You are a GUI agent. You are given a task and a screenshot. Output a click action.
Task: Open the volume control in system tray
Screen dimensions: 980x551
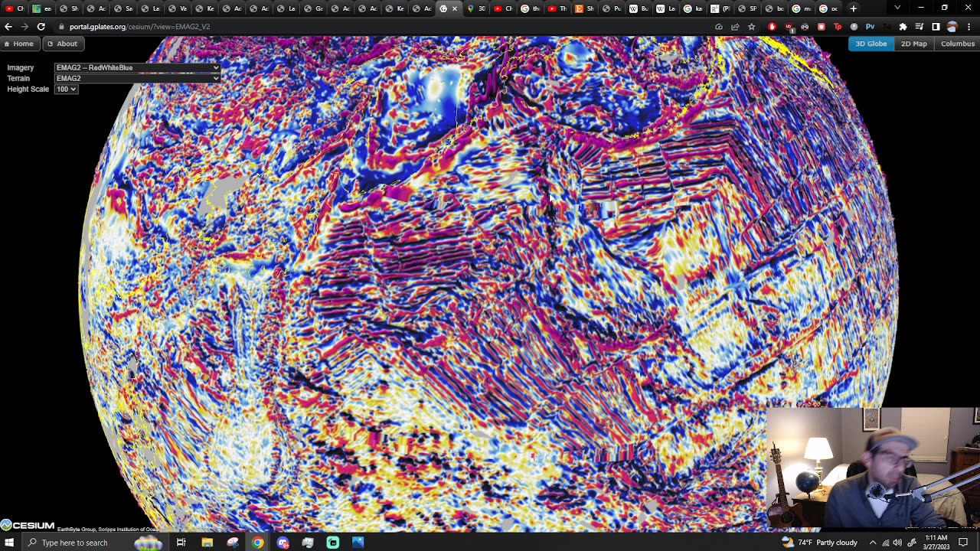coord(897,543)
